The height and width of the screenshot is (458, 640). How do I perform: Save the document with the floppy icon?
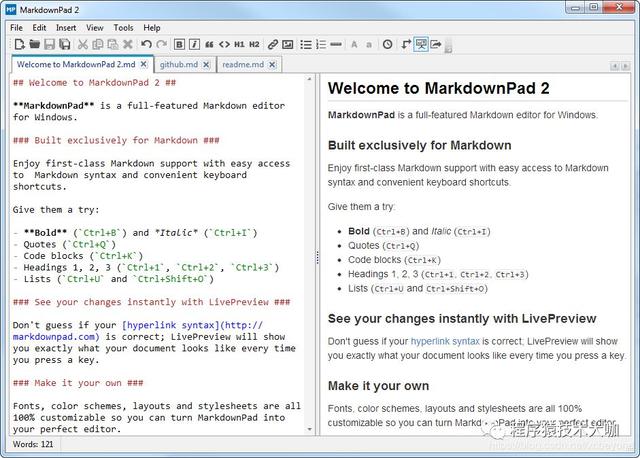click(49, 44)
